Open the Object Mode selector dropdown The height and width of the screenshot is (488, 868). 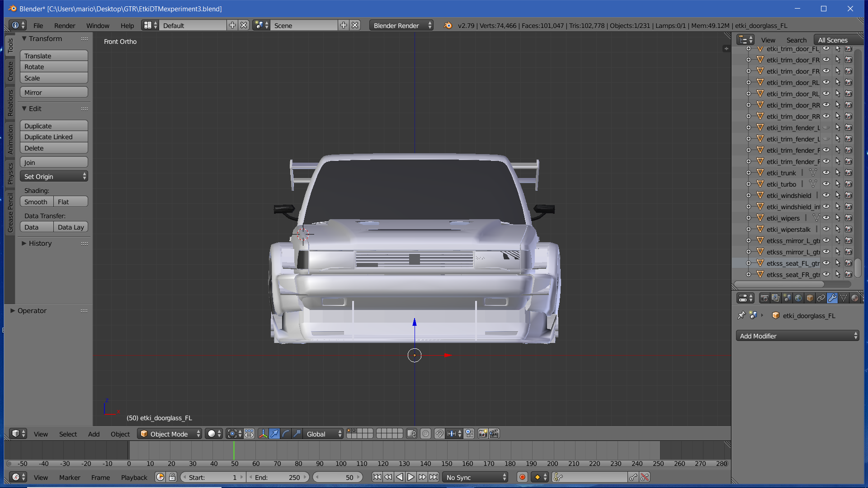[170, 434]
